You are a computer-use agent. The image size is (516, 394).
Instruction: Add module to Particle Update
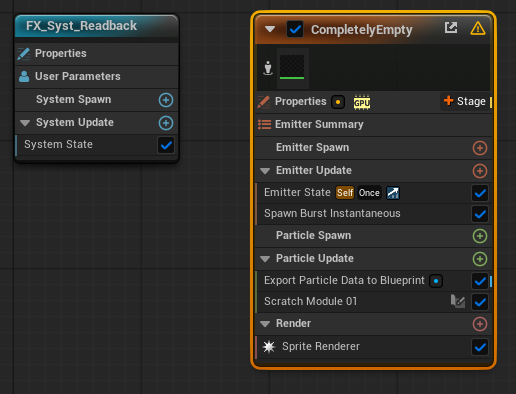[x=480, y=259]
